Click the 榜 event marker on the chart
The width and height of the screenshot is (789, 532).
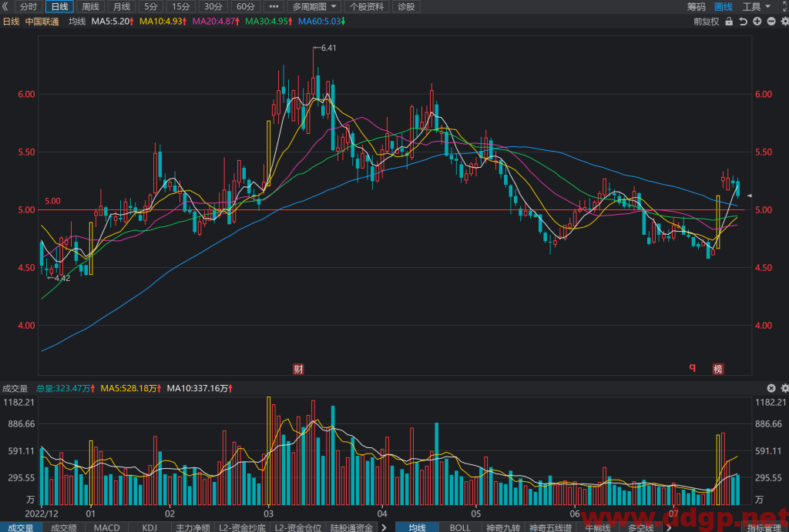pyautogui.click(x=718, y=369)
